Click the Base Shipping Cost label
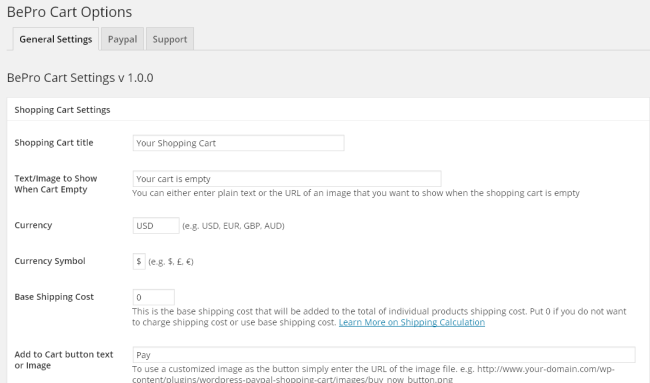650x383 pixels. click(54, 297)
